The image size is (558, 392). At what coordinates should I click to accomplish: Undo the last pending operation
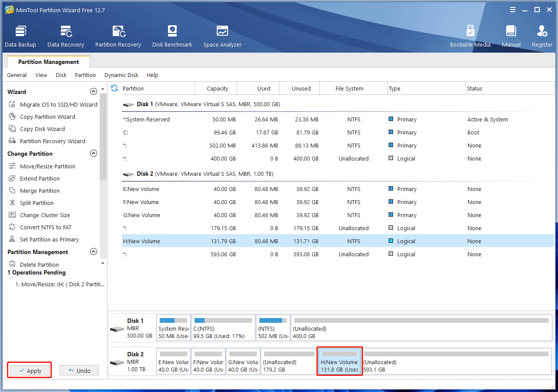79,371
